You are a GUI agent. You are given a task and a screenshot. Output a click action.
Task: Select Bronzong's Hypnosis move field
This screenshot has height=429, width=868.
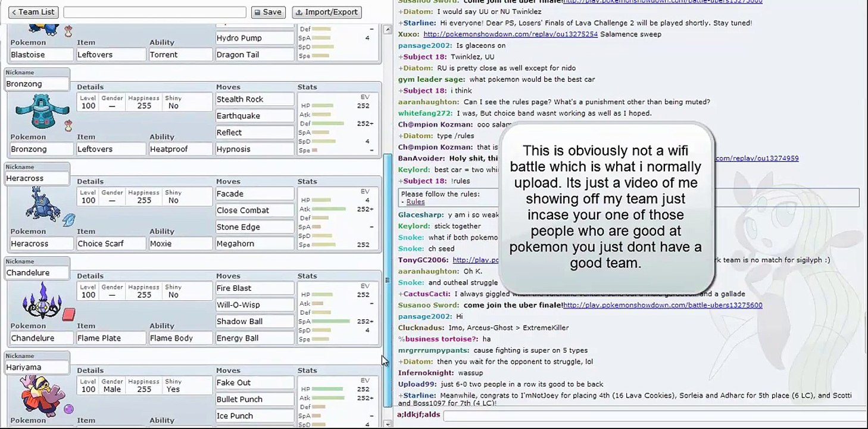coord(255,150)
